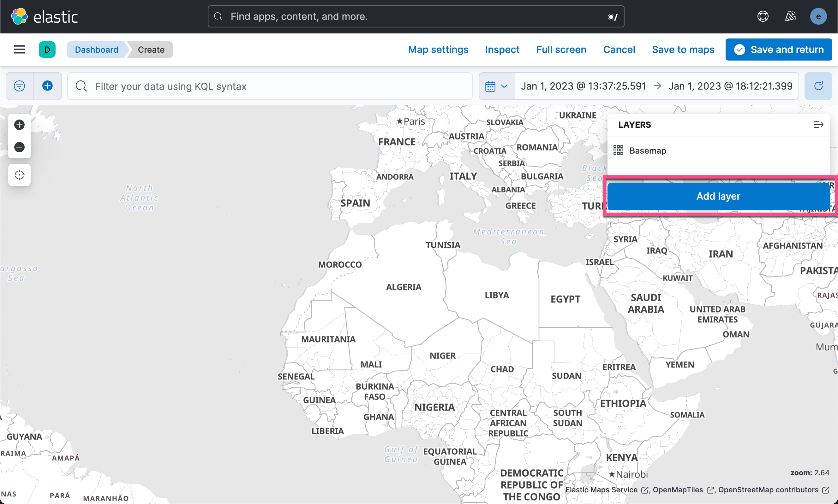Open the date quick menu dropdown

click(497, 86)
